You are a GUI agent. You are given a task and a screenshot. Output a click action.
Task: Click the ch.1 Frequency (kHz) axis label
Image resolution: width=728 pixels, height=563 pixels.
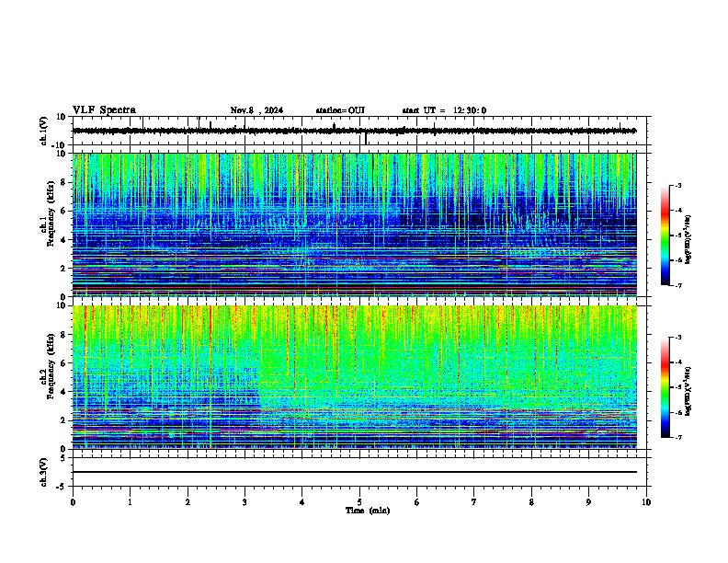[x=47, y=213]
